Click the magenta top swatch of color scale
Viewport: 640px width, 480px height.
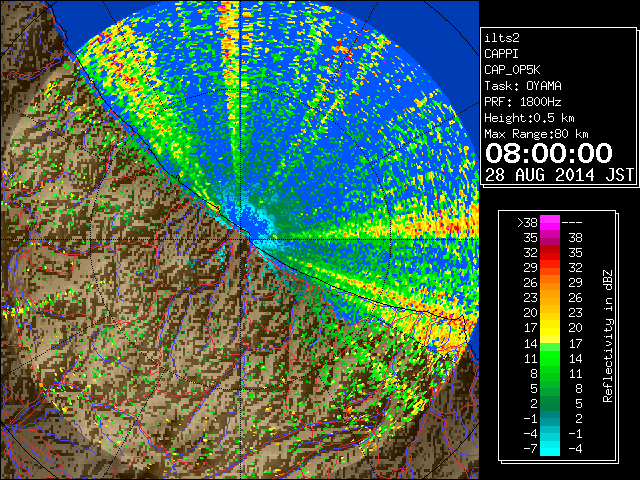pos(550,223)
